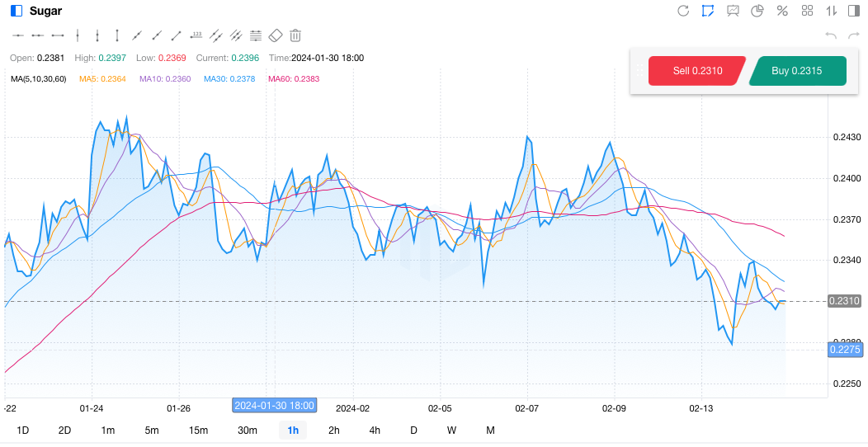Click the pie chart icon

click(757, 11)
